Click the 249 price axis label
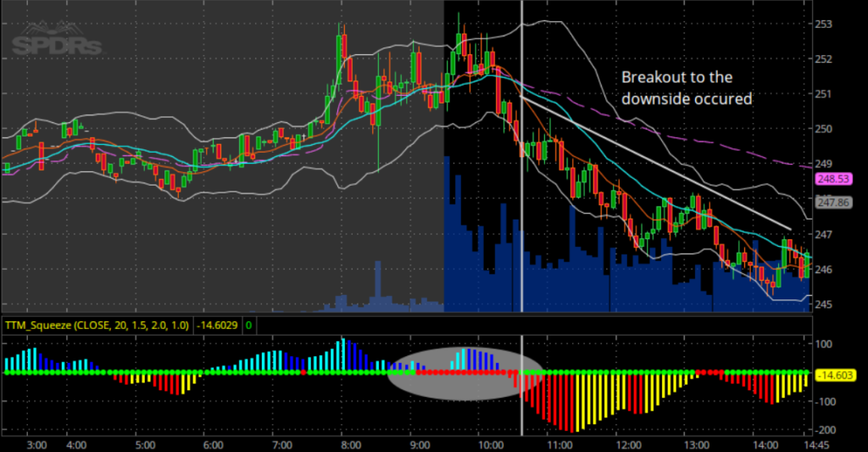Viewport: 868px width, 452px height. [823, 164]
